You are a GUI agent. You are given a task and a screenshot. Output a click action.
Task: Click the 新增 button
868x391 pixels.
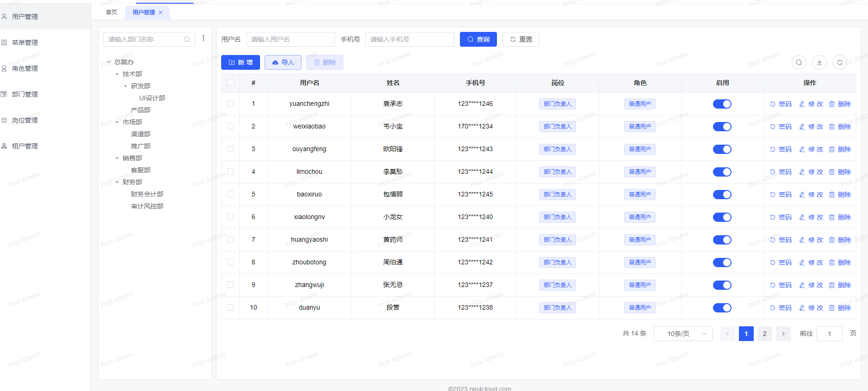click(240, 62)
